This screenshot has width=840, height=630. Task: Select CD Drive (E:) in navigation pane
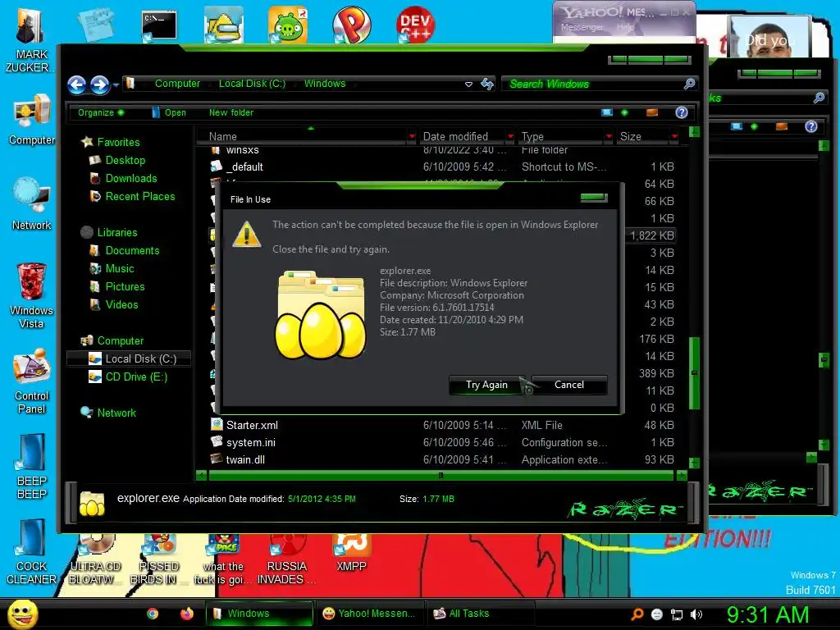click(127, 377)
